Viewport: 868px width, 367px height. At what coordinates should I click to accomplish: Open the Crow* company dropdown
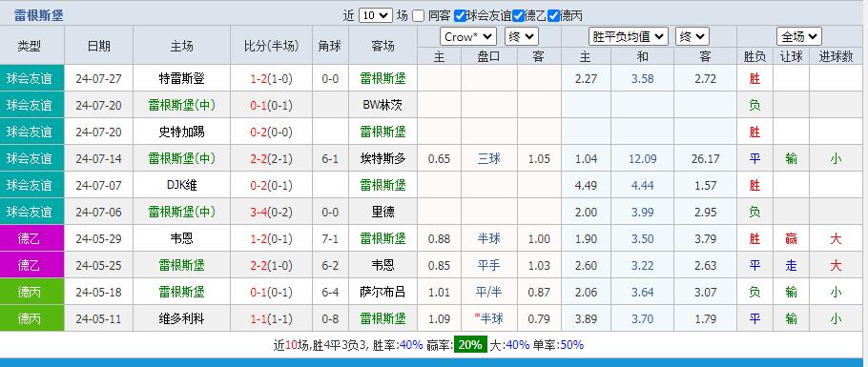click(x=468, y=37)
